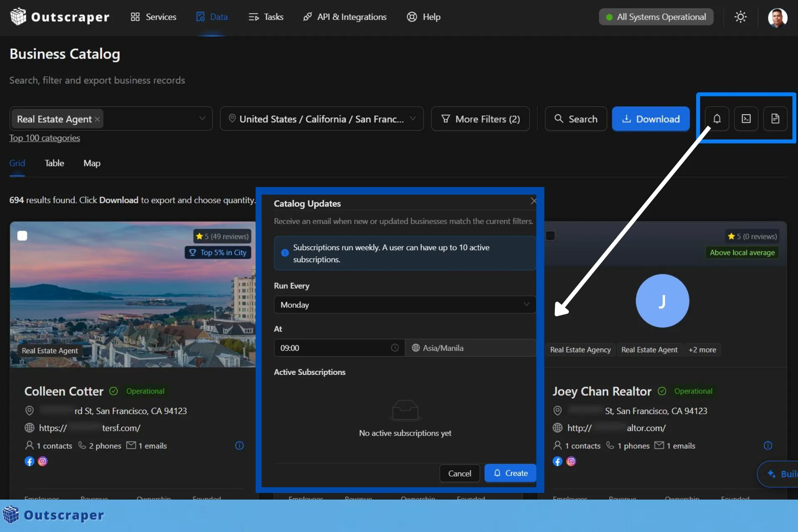The width and height of the screenshot is (798, 532).
Task: Click Colleen Cotter website globe icon
Action: point(30,428)
